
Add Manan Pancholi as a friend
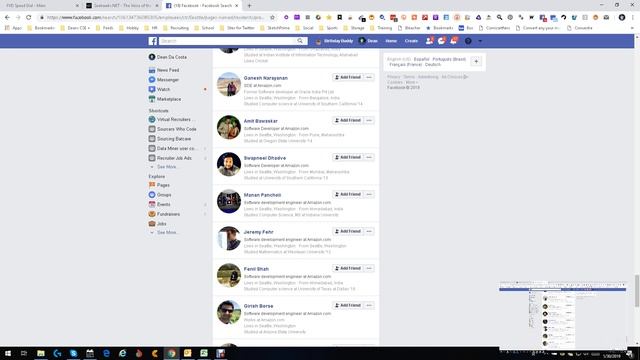pyautogui.click(x=348, y=194)
